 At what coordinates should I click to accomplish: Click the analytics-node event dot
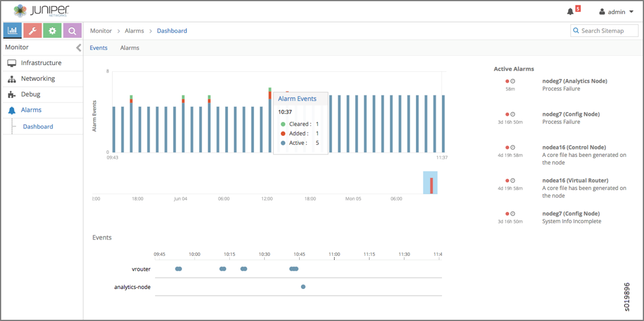pos(303,287)
